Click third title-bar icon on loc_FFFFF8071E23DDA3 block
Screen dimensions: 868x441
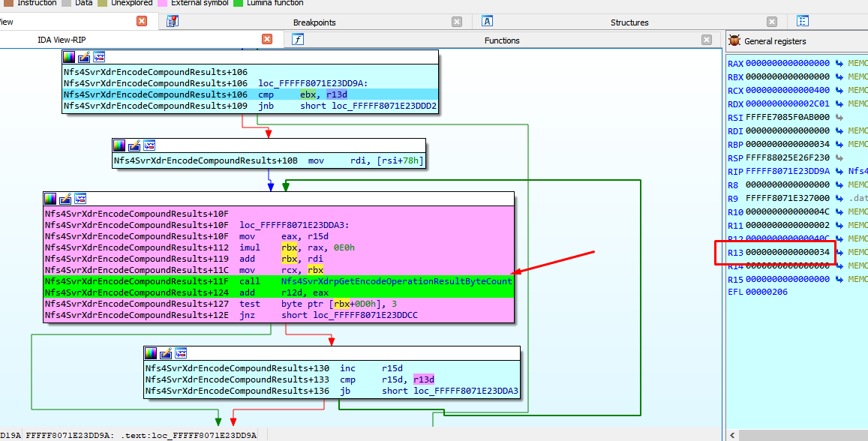80,199
